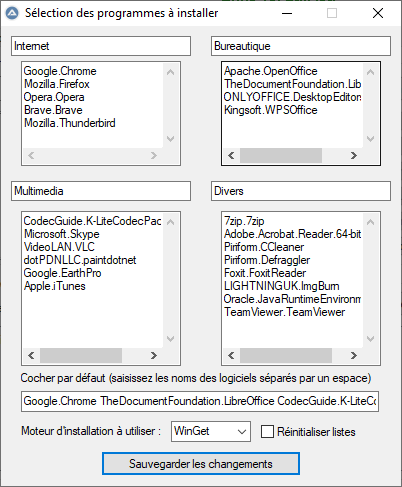Click Multimedia list left scroll arrow

(x=31, y=356)
